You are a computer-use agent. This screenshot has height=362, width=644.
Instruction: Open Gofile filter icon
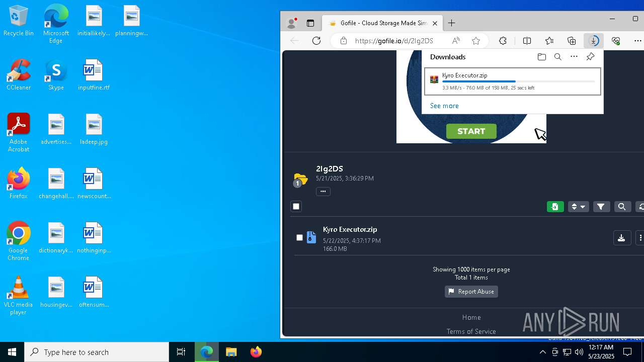point(601,207)
